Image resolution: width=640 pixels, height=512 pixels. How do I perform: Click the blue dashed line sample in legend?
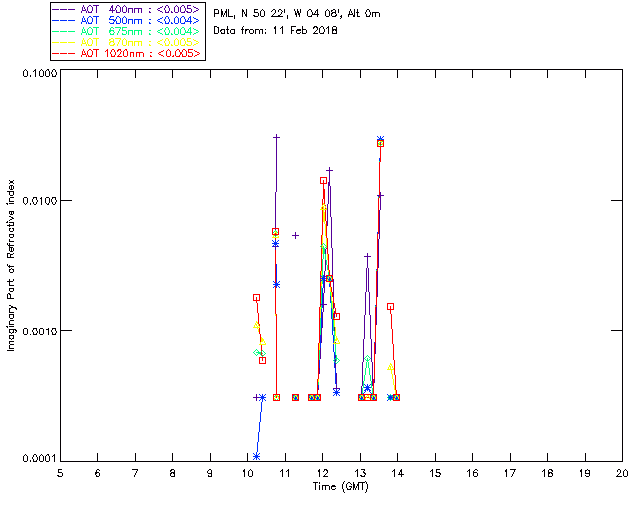pos(64,20)
